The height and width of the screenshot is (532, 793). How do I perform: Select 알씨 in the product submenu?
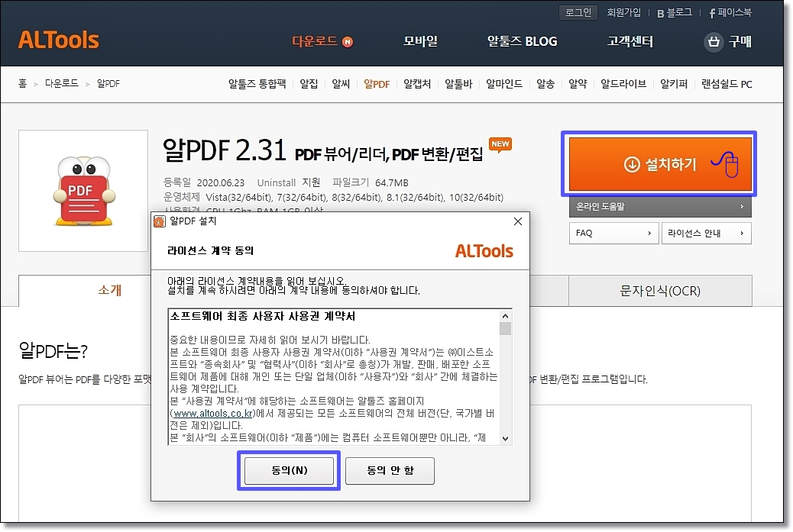tap(341, 84)
